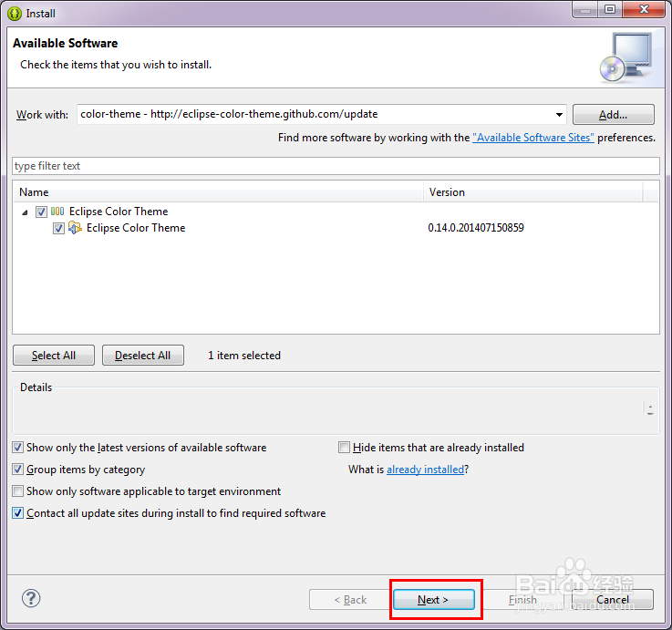Click the type filter text field
Image resolution: width=672 pixels, height=630 pixels.
(x=336, y=166)
